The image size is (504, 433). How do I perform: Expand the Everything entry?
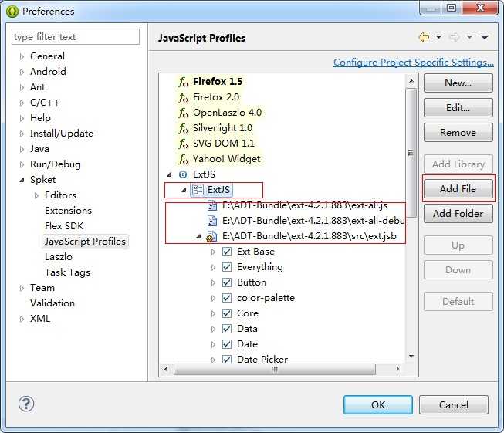pyautogui.click(x=213, y=268)
